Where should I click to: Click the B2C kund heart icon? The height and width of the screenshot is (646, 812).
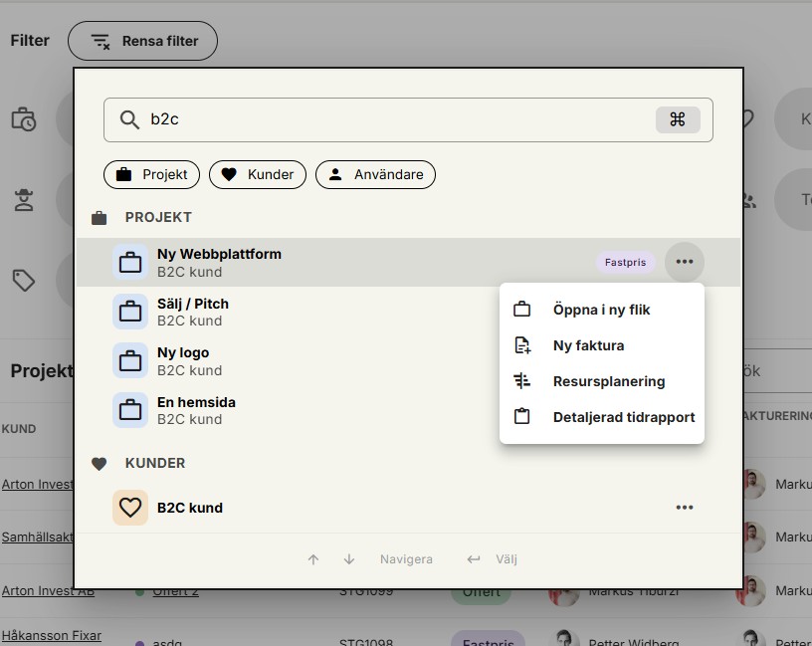[130, 508]
